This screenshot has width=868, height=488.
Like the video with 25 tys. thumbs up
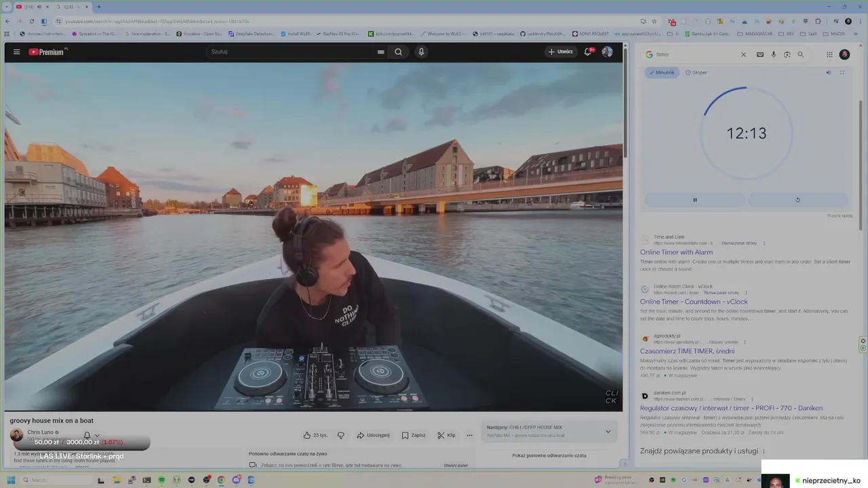(x=315, y=435)
